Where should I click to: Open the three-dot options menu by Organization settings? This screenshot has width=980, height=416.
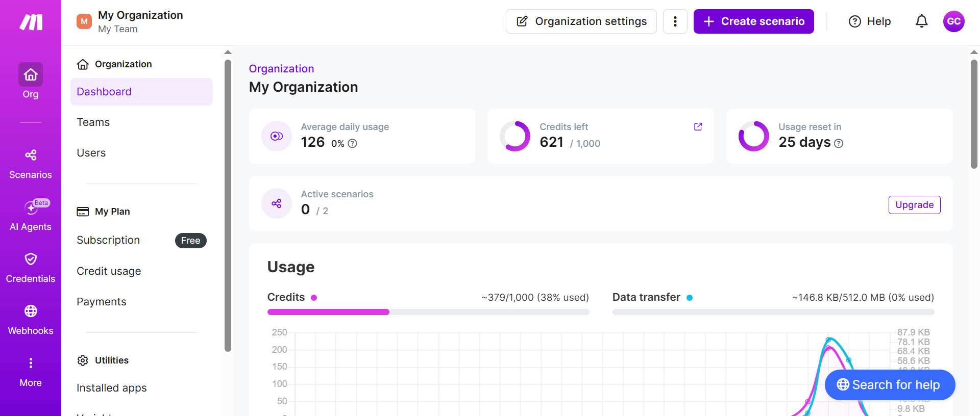pyautogui.click(x=675, y=21)
